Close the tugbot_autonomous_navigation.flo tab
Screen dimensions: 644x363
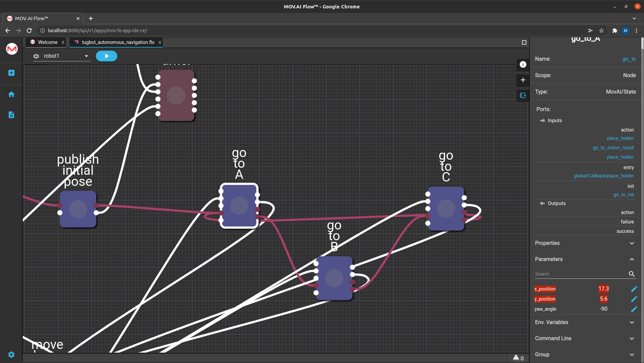coord(160,42)
